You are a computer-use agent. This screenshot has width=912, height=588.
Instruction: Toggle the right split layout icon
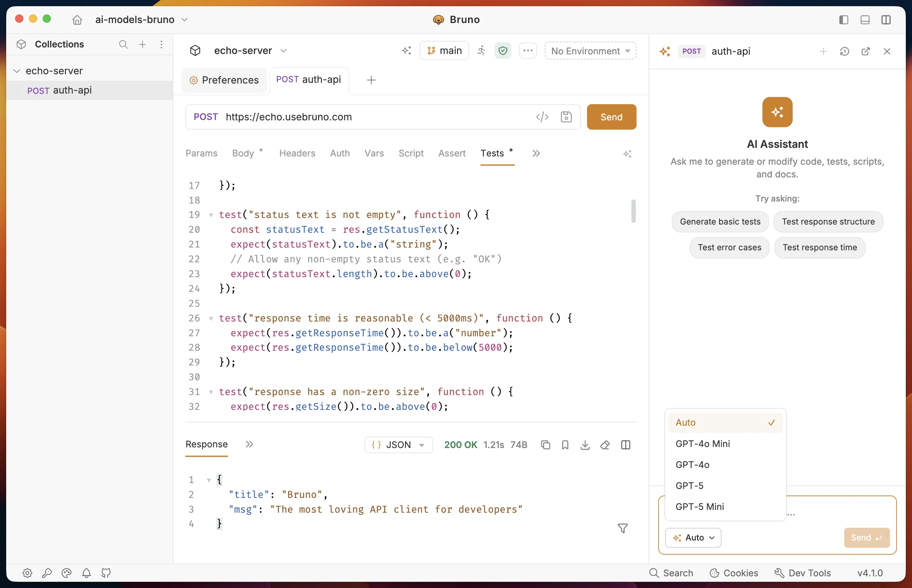(886, 20)
